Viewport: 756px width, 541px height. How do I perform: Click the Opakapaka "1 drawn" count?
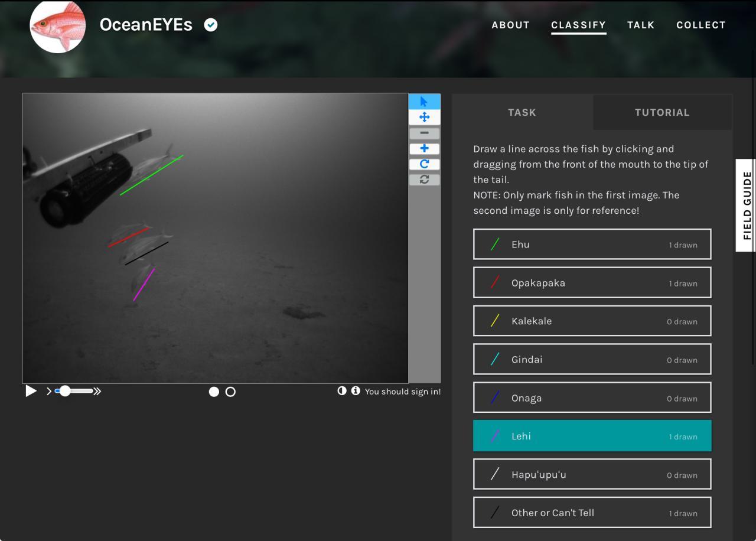click(x=683, y=283)
